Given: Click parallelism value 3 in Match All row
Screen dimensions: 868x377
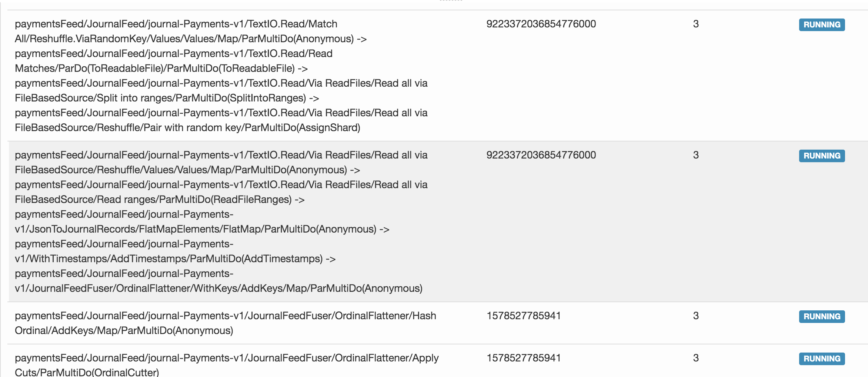Looking at the screenshot, I should [x=696, y=24].
